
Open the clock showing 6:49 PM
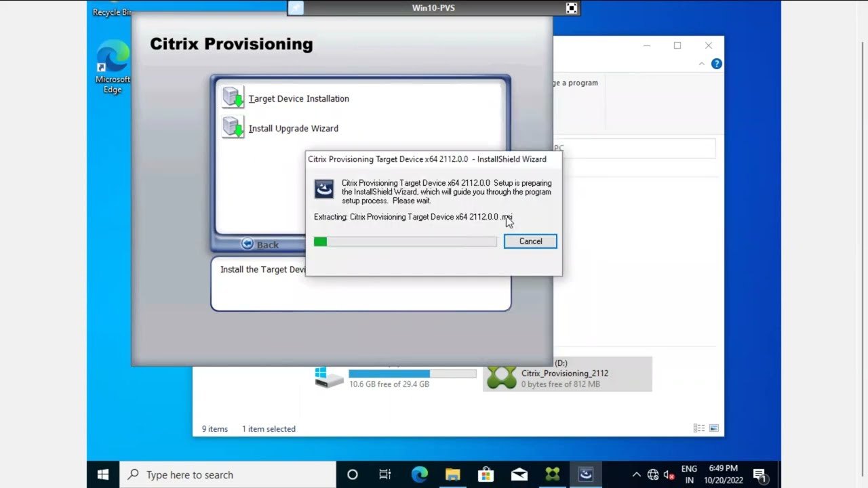tap(723, 474)
